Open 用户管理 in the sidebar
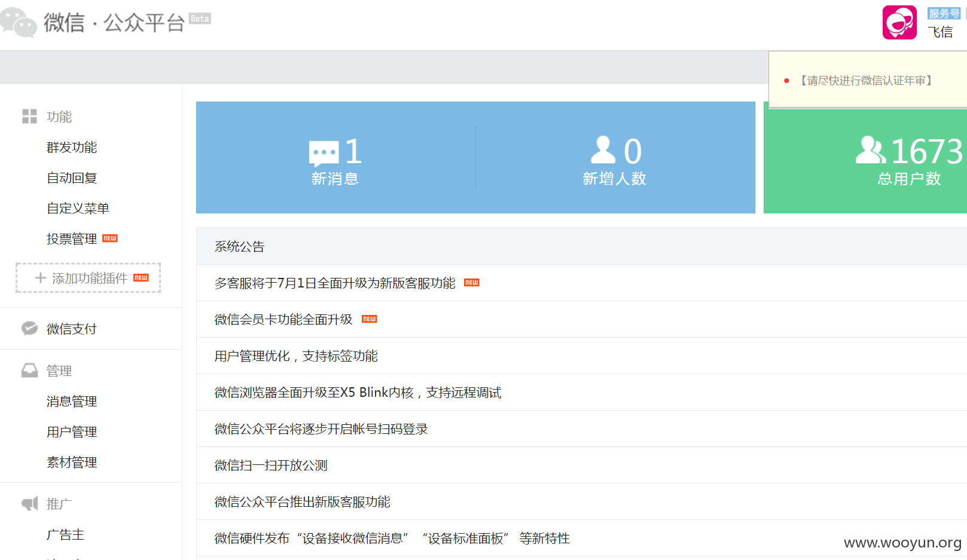 (72, 432)
